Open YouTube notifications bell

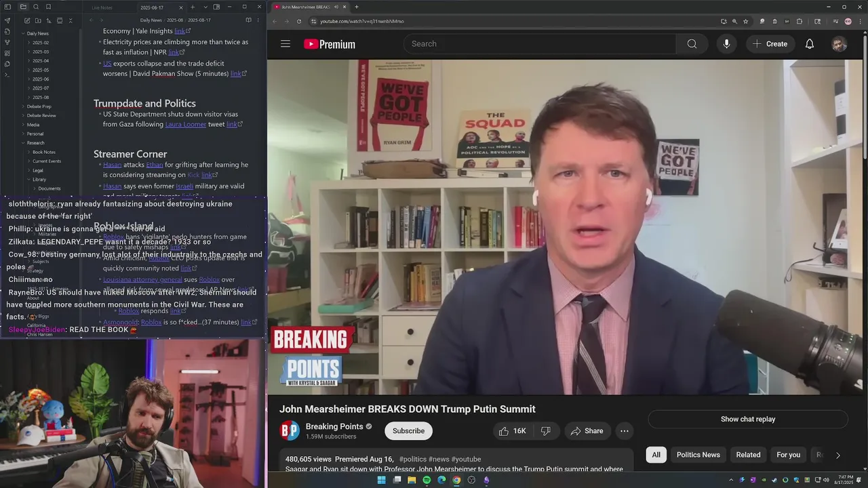click(x=810, y=44)
